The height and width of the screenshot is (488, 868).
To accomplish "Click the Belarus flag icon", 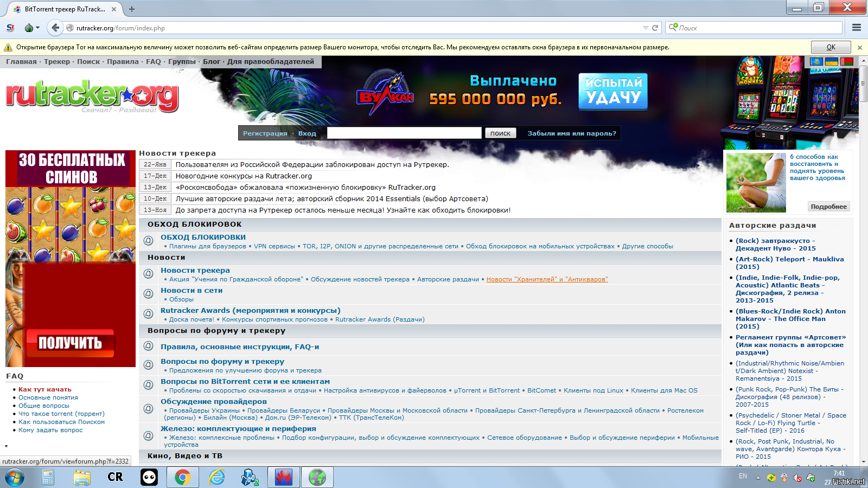I will tap(846, 62).
